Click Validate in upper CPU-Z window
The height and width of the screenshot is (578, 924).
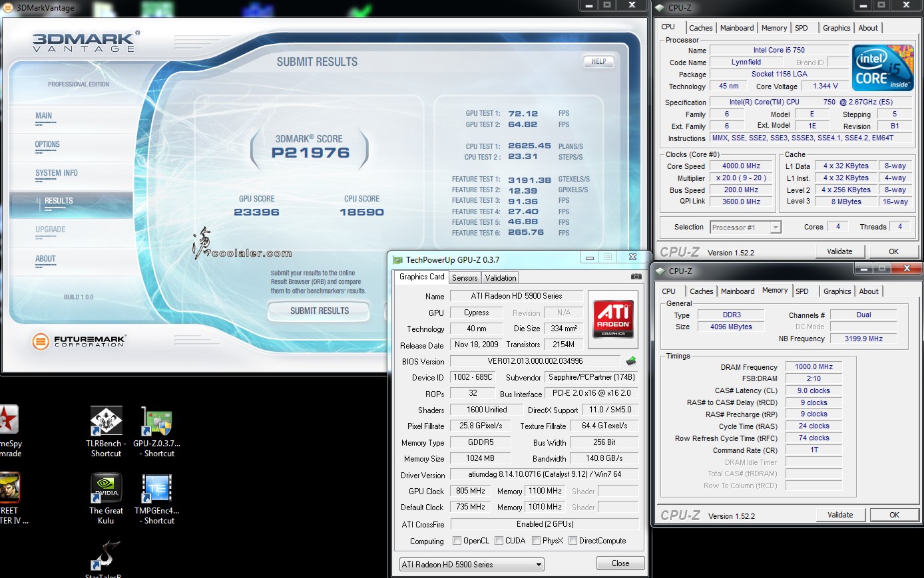click(839, 251)
